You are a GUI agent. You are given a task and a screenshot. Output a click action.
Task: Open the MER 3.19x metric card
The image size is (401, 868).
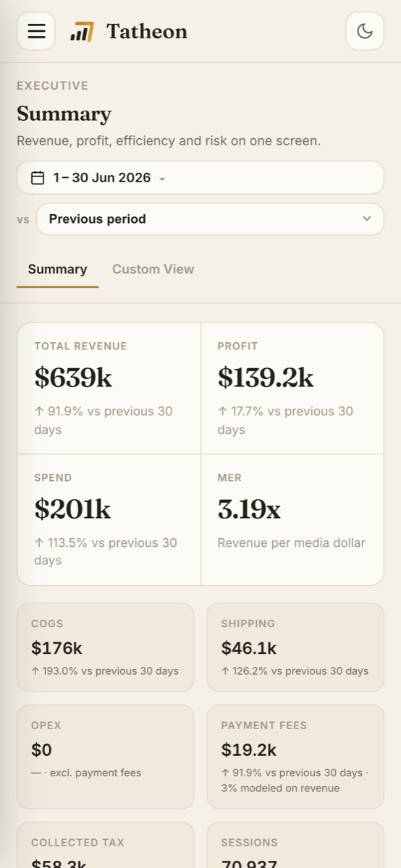pos(292,519)
